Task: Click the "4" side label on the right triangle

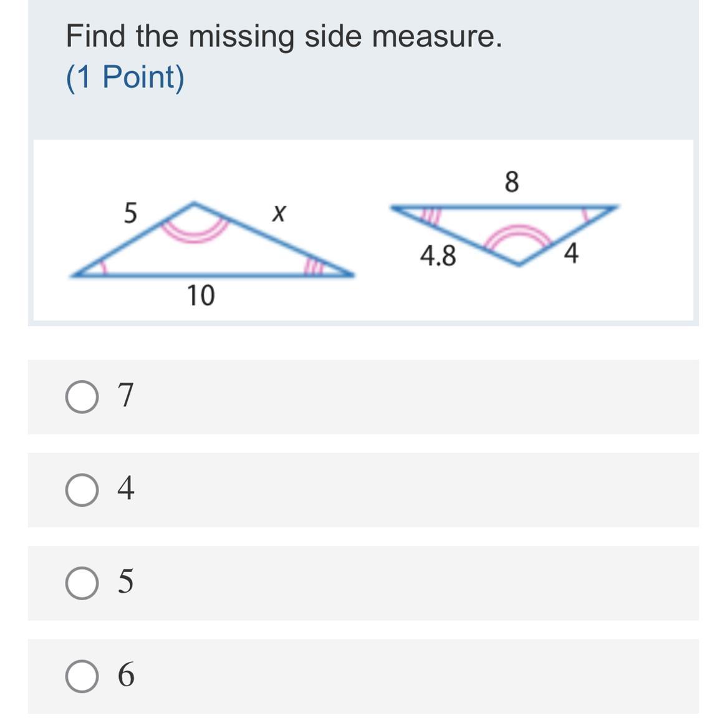Action: coord(571,254)
